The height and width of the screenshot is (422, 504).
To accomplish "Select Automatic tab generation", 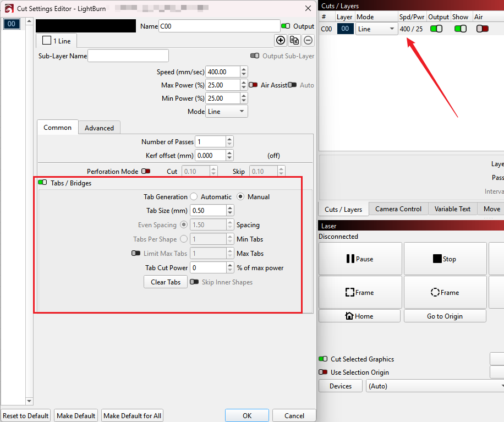I will 194,197.
